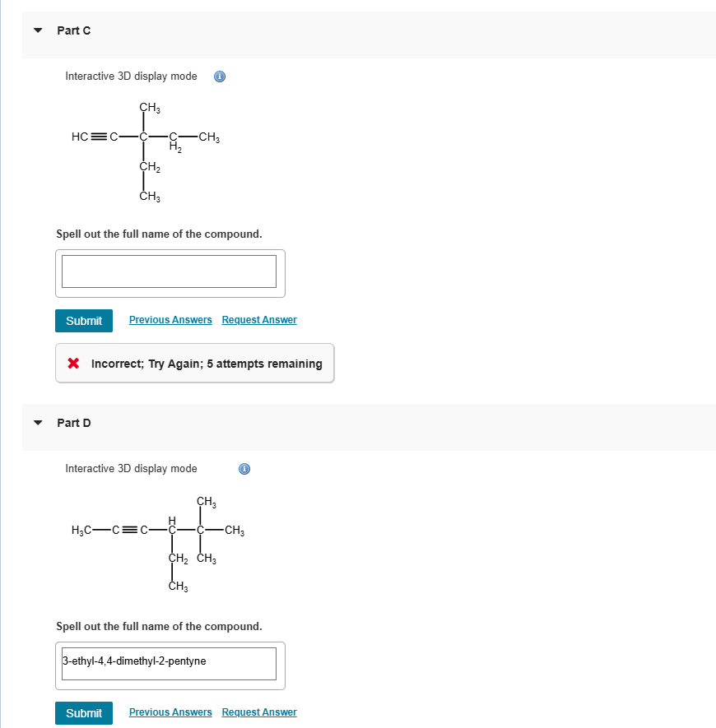Click the Incorrect; Try Again feedback box
The image size is (716, 728).
pos(194,363)
